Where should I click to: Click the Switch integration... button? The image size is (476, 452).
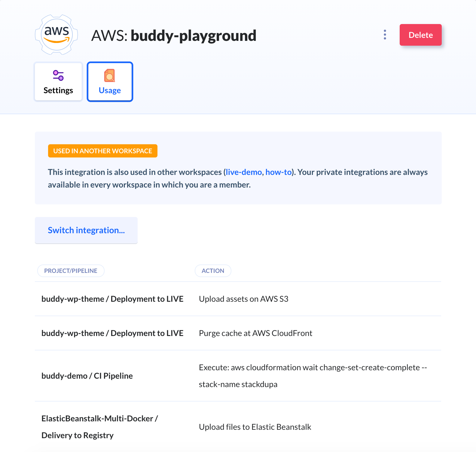click(x=86, y=230)
